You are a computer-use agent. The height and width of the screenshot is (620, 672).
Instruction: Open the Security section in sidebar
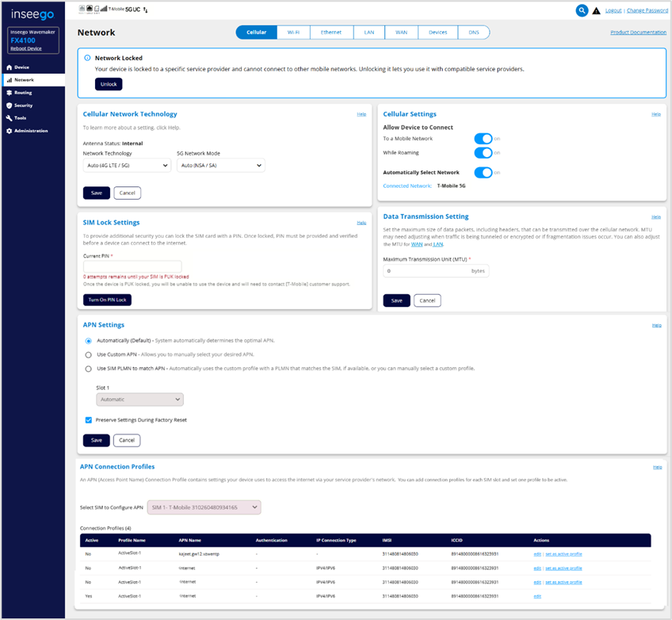(23, 105)
